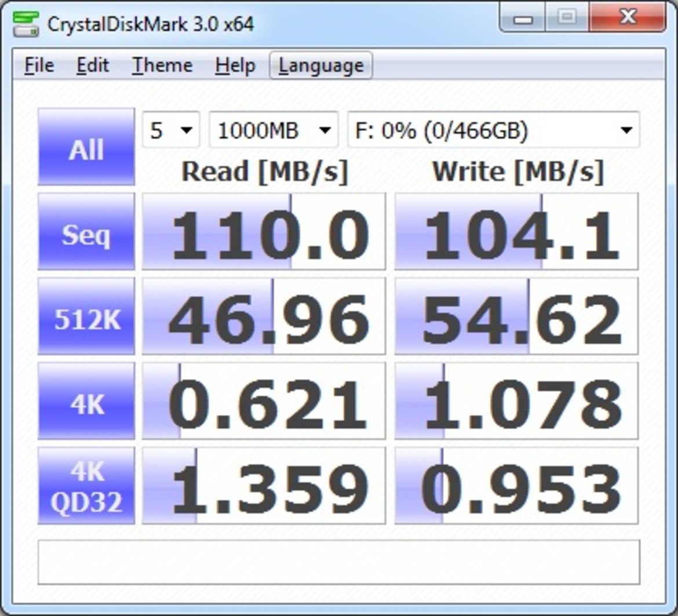The height and width of the screenshot is (616, 678).
Task: Open the Theme menu
Action: pyautogui.click(x=162, y=65)
